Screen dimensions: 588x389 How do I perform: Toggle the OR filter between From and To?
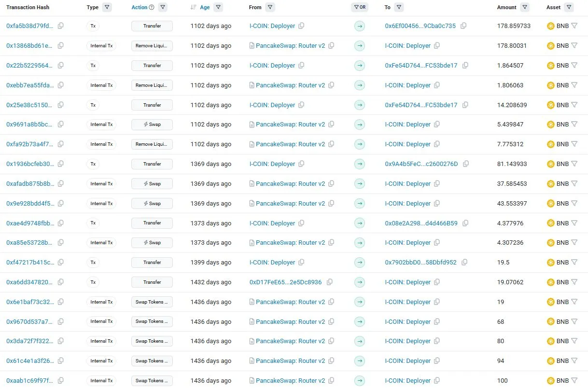pyautogui.click(x=359, y=8)
